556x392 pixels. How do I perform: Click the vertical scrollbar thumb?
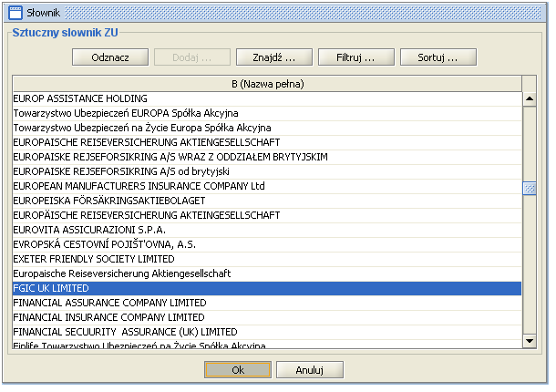point(530,188)
